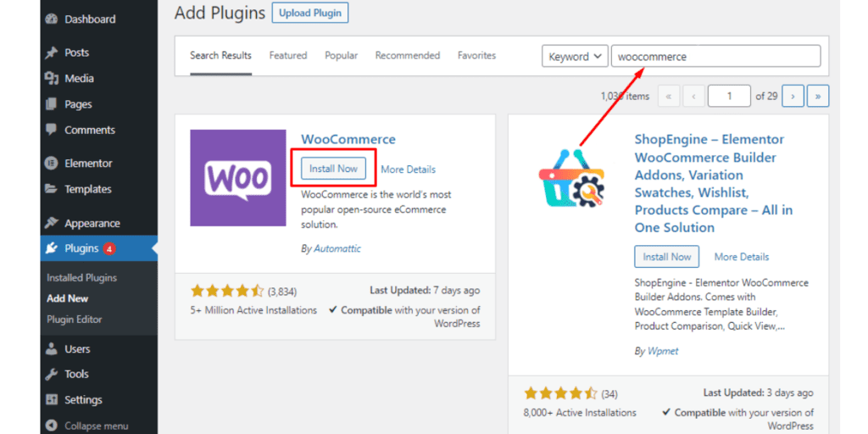The width and height of the screenshot is (868, 434).
Task: Click the Media icon in sidebar
Action: pyautogui.click(x=52, y=78)
